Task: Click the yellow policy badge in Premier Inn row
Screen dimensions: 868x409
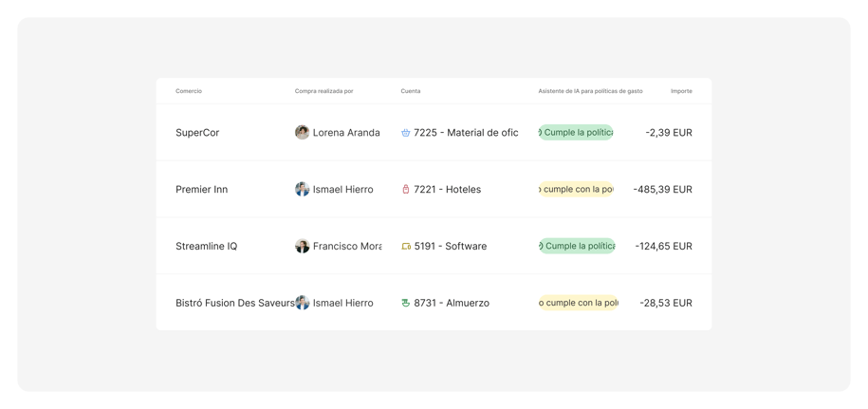Action: click(576, 189)
